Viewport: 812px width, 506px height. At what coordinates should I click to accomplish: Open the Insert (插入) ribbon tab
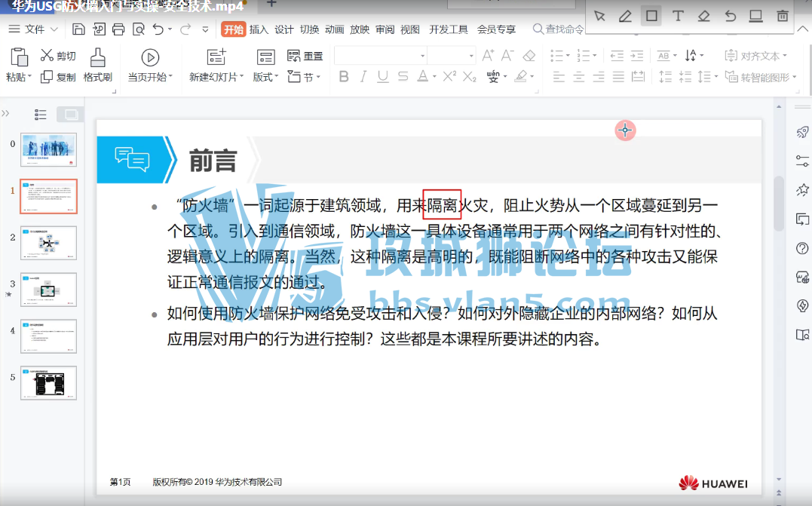coord(259,29)
